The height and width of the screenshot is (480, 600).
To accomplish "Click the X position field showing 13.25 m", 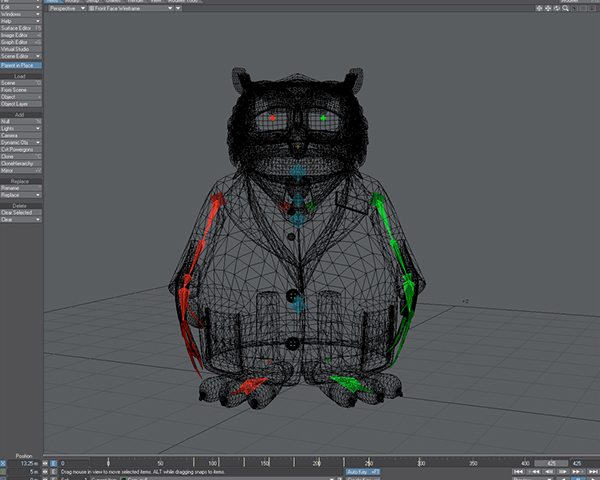I will click(23, 463).
